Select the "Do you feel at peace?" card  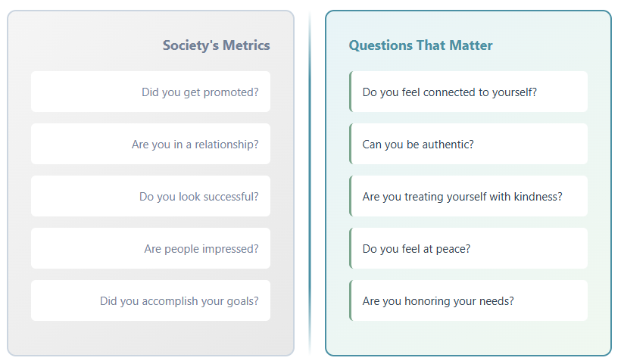469,248
